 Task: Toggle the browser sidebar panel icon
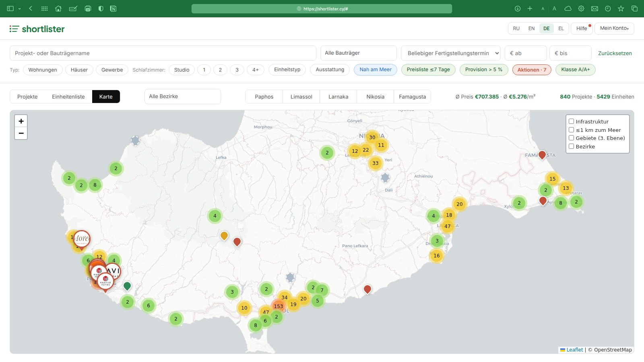point(10,8)
